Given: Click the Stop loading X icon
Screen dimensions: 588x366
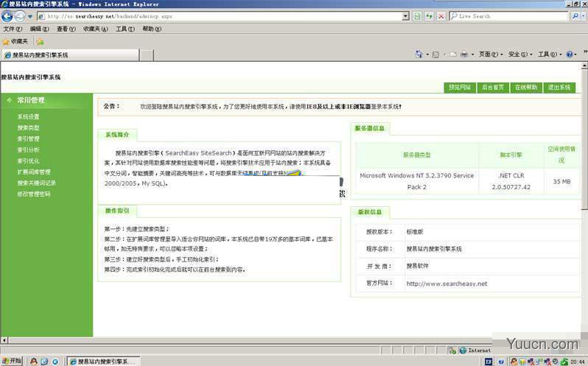Looking at the screenshot, I should [x=441, y=16].
